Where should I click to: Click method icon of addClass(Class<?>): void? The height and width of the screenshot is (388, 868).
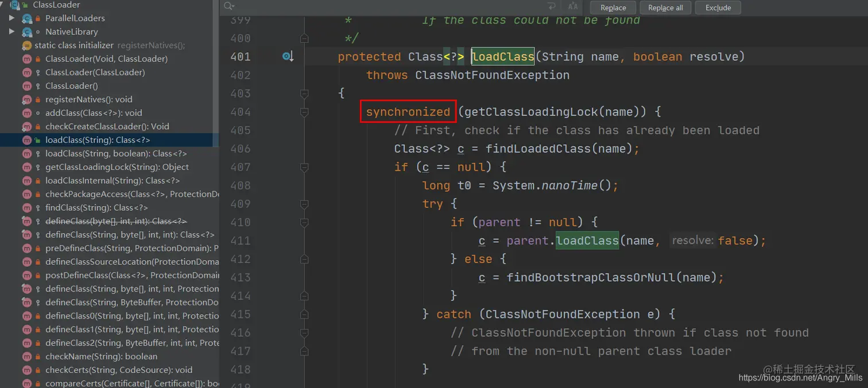point(26,113)
